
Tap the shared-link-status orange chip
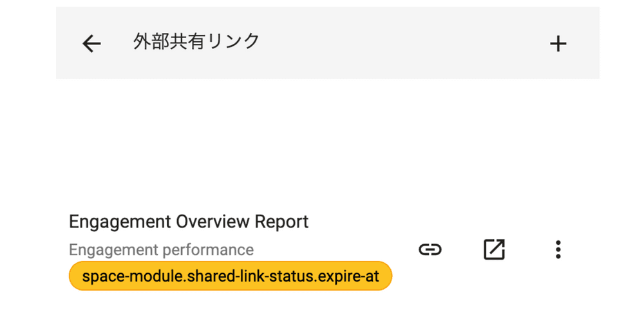[x=231, y=276]
